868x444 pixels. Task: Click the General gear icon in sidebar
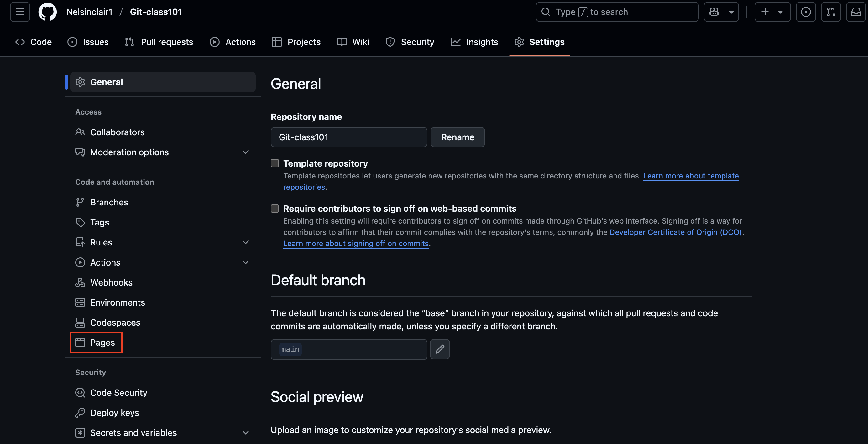coord(80,82)
